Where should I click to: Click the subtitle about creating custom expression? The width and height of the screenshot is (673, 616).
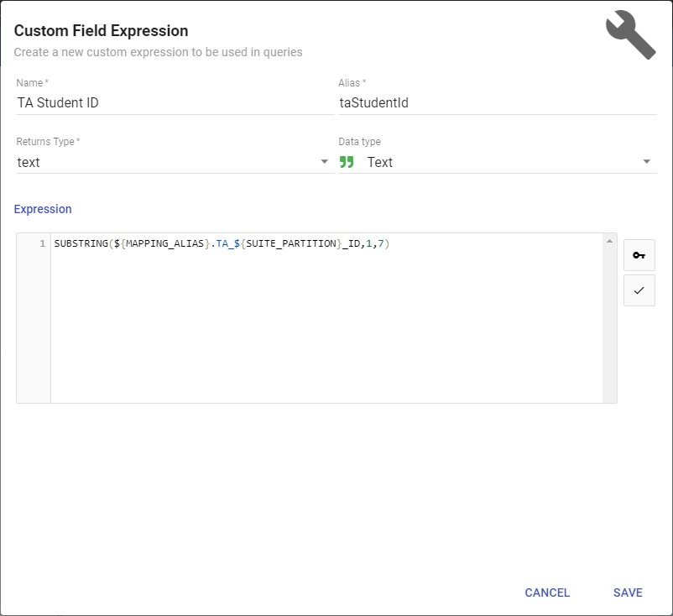(x=158, y=52)
